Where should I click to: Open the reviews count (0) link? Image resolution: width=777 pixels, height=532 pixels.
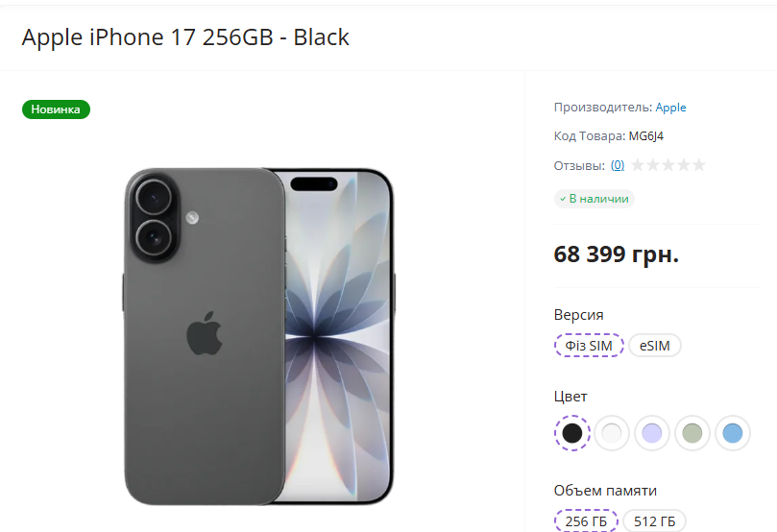point(618,165)
